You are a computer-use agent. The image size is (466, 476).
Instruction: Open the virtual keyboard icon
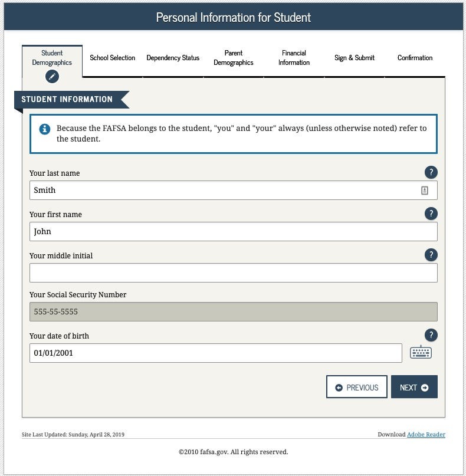click(421, 353)
